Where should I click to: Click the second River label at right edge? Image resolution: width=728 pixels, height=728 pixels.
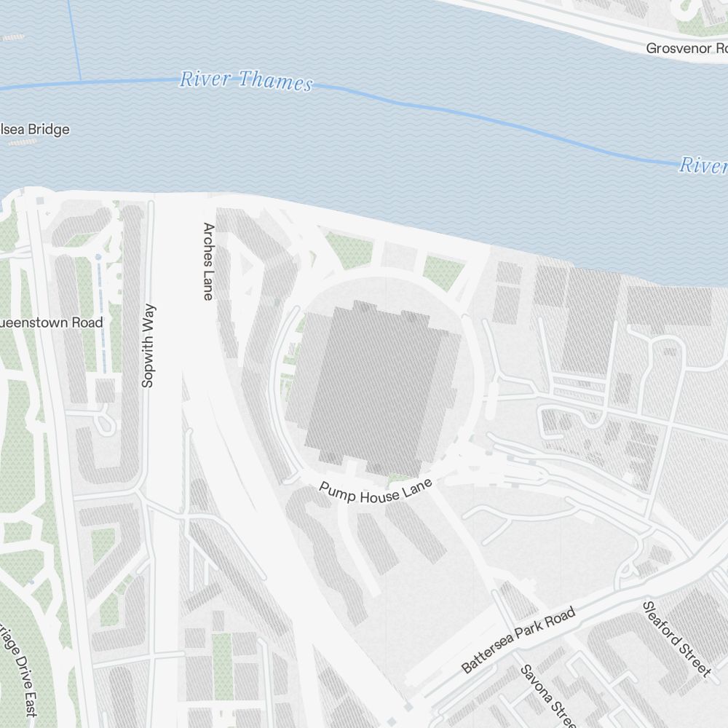coord(703,165)
